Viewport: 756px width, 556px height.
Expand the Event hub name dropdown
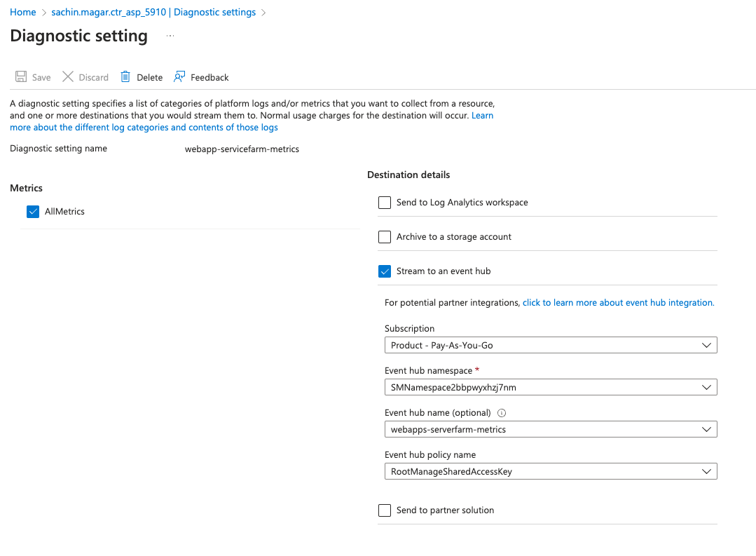(x=550, y=430)
